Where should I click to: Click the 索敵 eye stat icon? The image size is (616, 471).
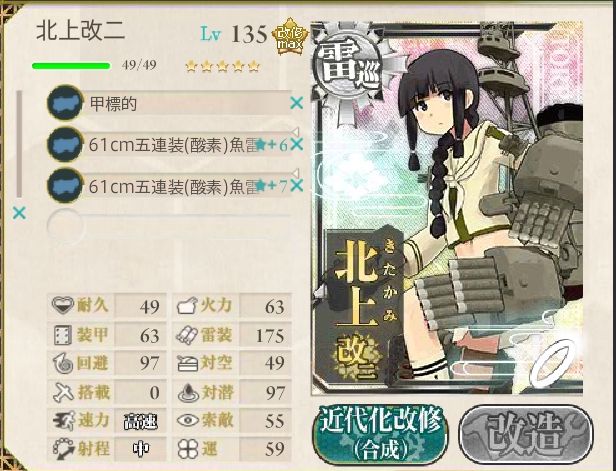coord(188,420)
